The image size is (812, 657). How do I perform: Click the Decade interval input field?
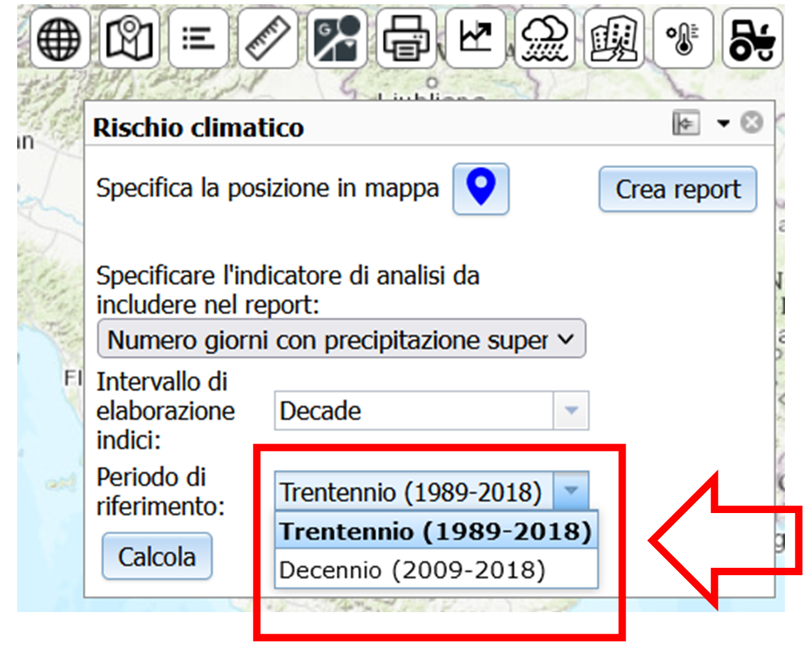414,410
